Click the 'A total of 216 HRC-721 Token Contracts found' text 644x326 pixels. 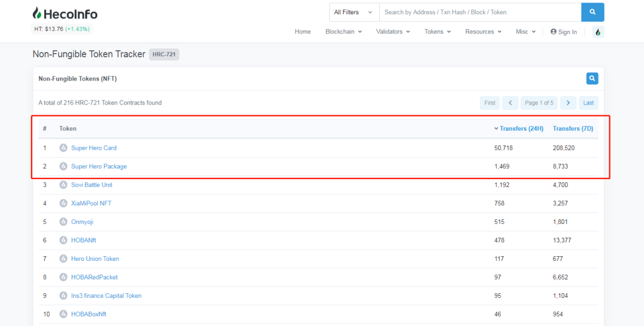pyautogui.click(x=100, y=103)
